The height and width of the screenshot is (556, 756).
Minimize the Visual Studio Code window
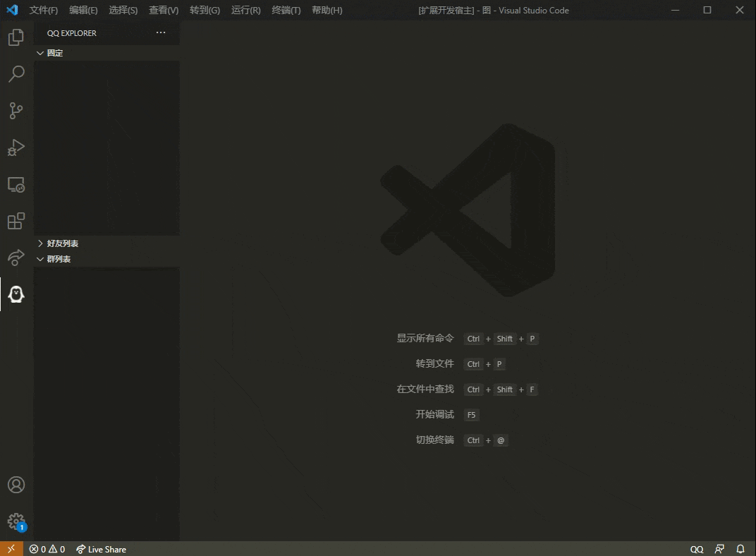point(675,10)
